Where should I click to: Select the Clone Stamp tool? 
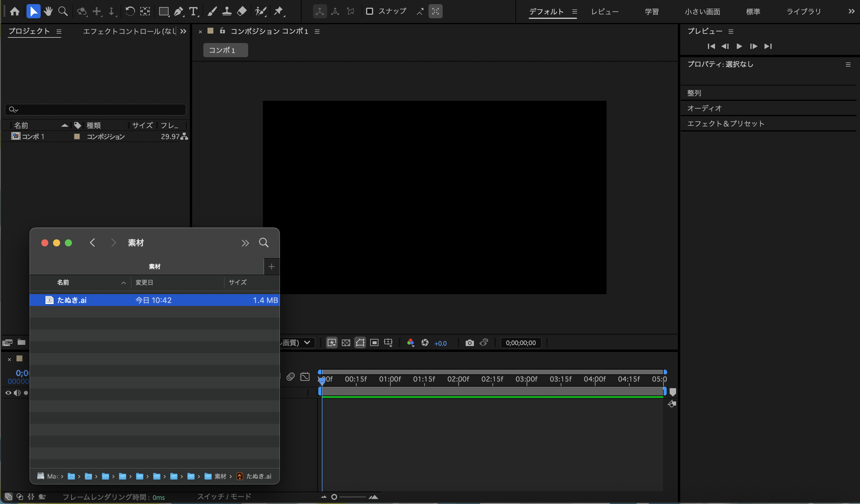[227, 11]
